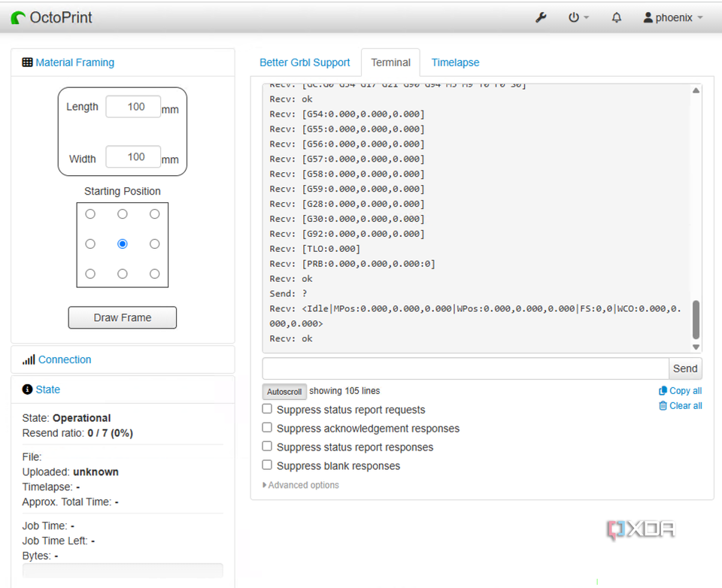
Task: Click the notification bell icon
Action: click(617, 17)
